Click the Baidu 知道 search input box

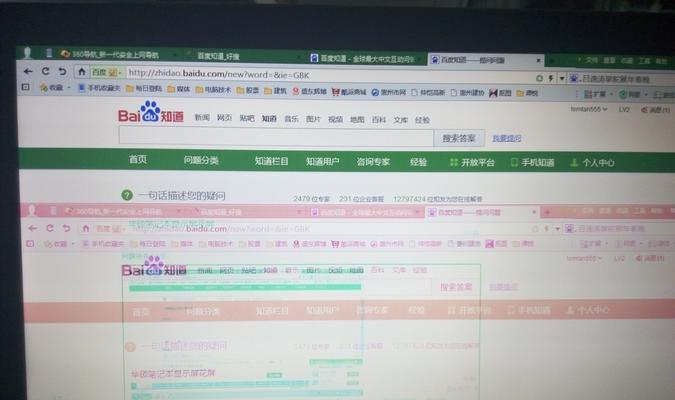point(276,137)
